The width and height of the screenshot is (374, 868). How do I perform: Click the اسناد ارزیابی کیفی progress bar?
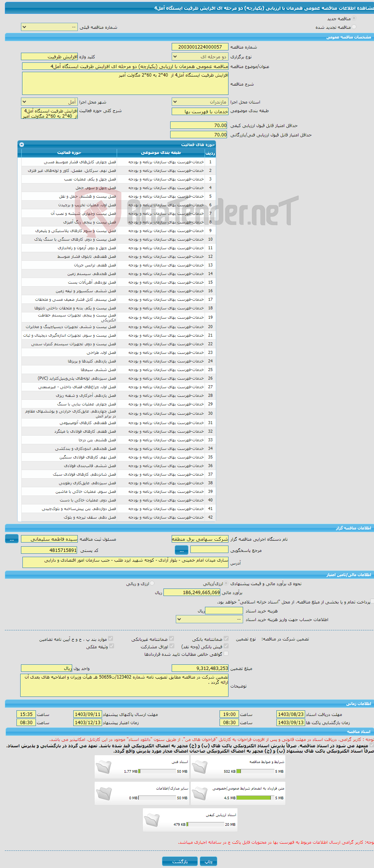205,824
